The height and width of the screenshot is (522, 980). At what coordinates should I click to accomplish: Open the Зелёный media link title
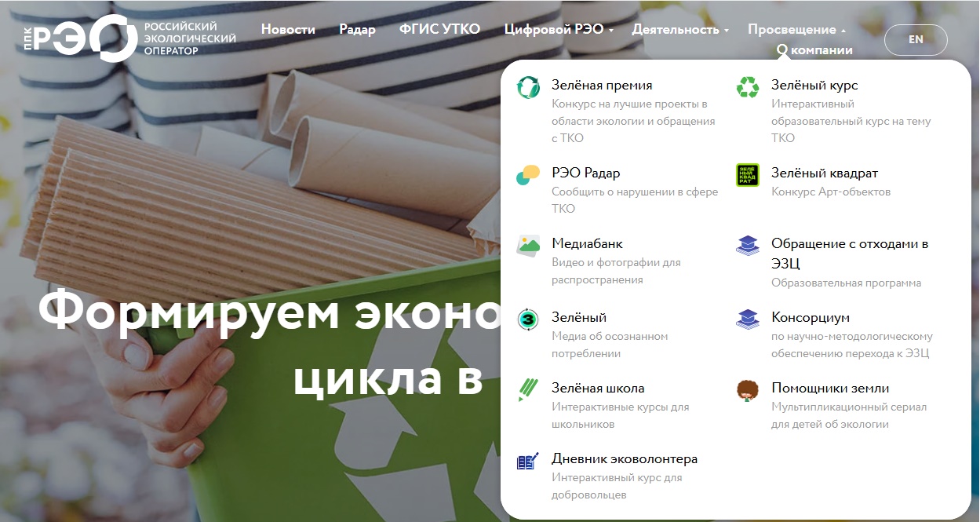(579, 318)
